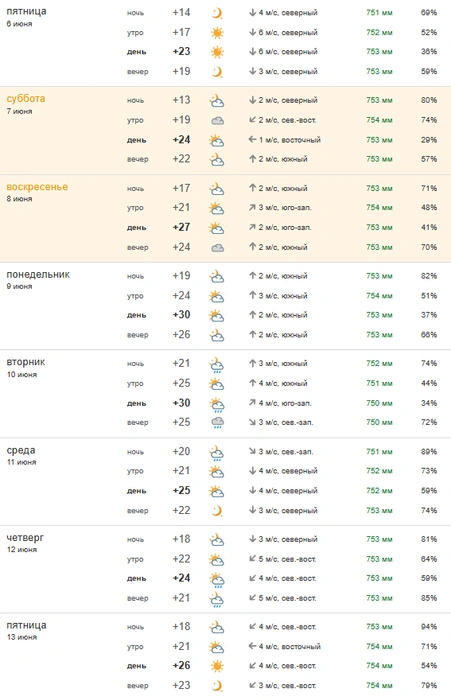This screenshot has width=451, height=700.
Task: Click the sun icon for Friday 13 June daytime
Action: pos(217,666)
